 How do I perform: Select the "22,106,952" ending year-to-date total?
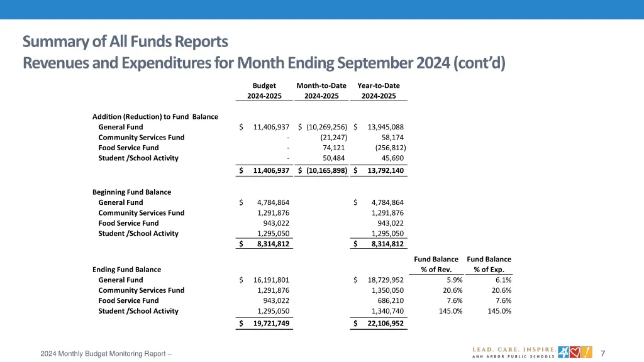point(386,324)
